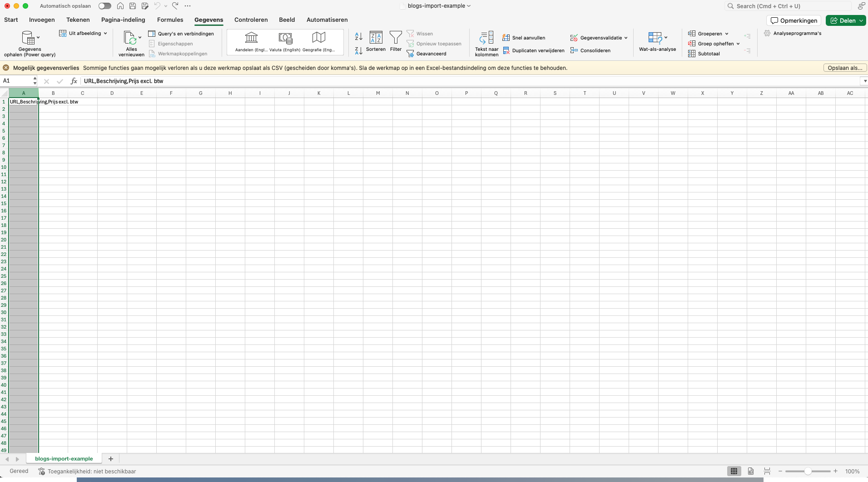Image resolution: width=868 pixels, height=482 pixels.
Task: Click the green Delen button
Action: [846, 20]
